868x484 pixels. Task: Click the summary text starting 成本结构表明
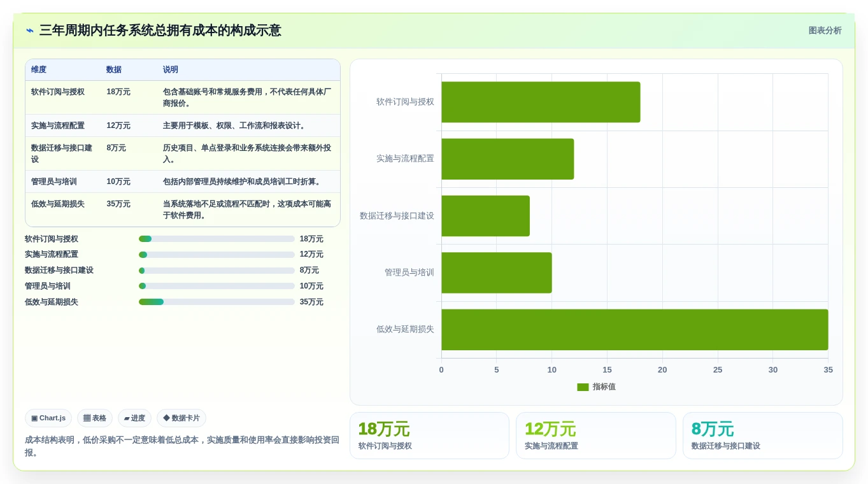tap(182, 446)
